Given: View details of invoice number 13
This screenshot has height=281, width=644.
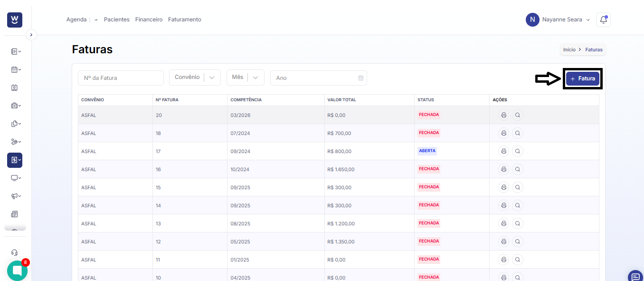Looking at the screenshot, I should [518, 223].
